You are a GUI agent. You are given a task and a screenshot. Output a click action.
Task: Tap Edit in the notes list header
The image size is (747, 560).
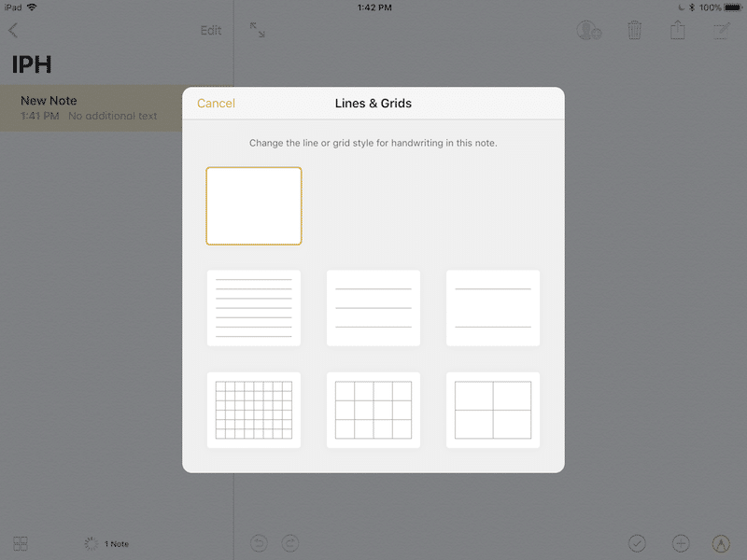point(211,31)
